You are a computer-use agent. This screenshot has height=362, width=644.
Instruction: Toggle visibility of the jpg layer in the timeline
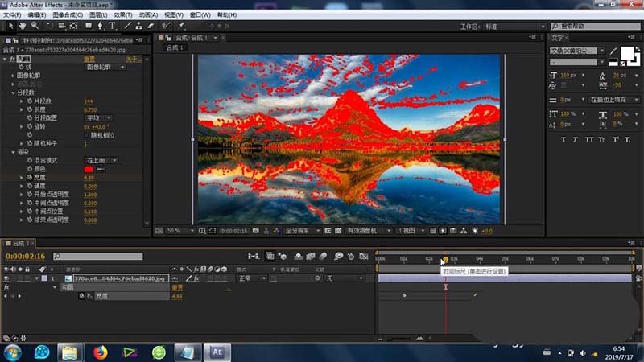(7, 278)
